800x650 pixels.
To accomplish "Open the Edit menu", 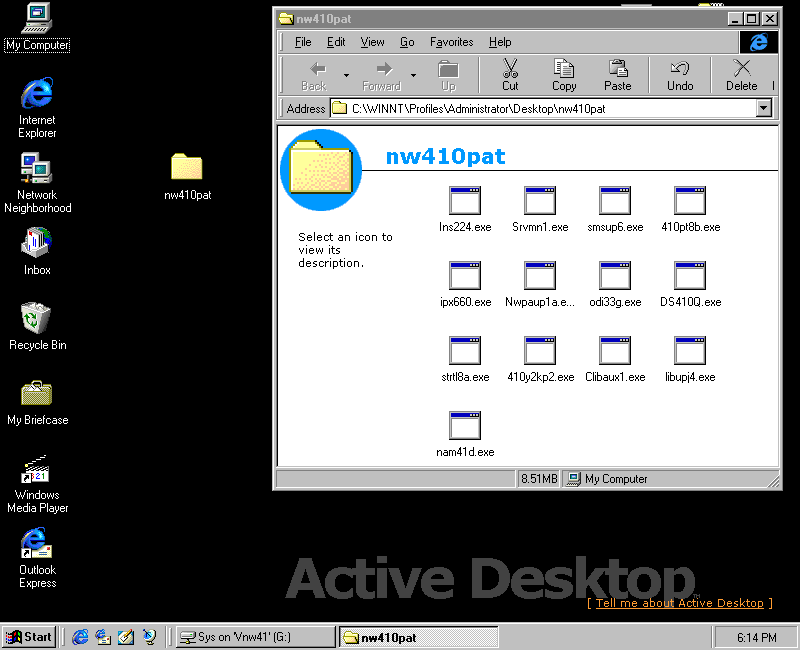I will point(336,42).
